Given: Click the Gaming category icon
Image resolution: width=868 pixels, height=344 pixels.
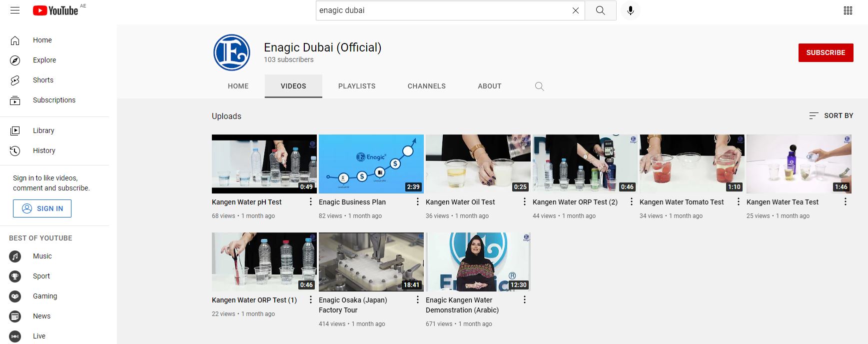Looking at the screenshot, I should 15,296.
